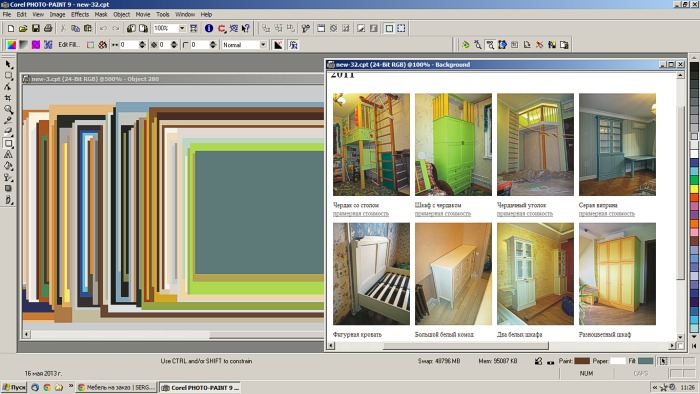Screen dimensions: 700x394
Task: Toggle the Render to object button
Action: coord(293,45)
